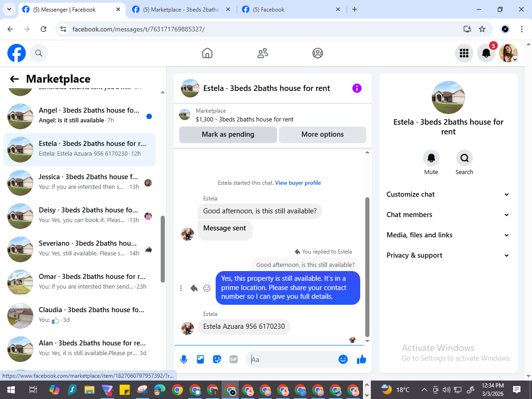The height and width of the screenshot is (399, 532).
Task: Switch to the Marketplace - 3beds 2baths tab
Action: pos(180,10)
